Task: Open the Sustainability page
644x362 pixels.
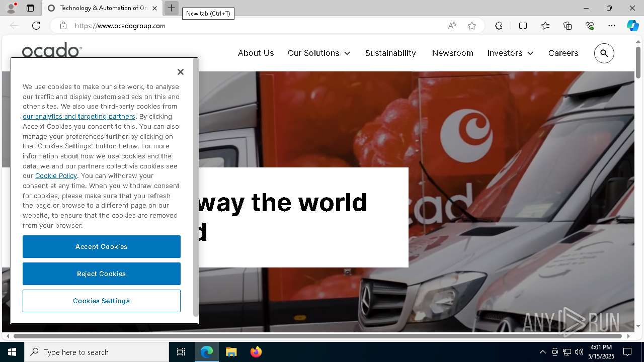Action: [390, 53]
